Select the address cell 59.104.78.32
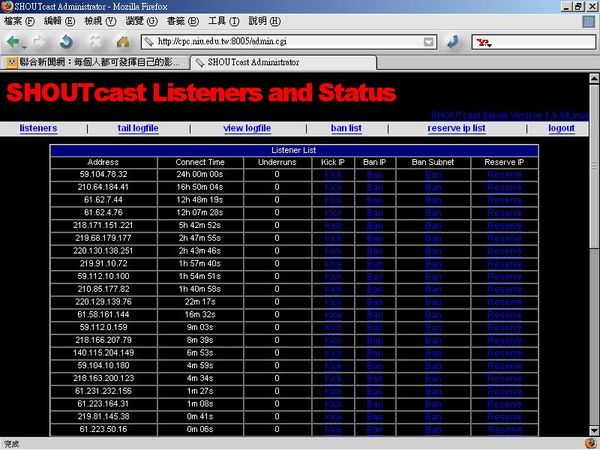Viewport: 600px width, 450px height. point(103,174)
